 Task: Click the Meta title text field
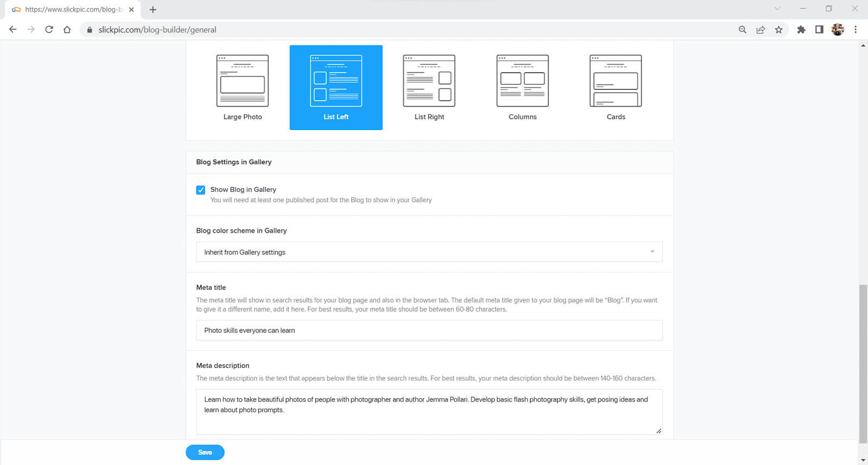[429, 331]
